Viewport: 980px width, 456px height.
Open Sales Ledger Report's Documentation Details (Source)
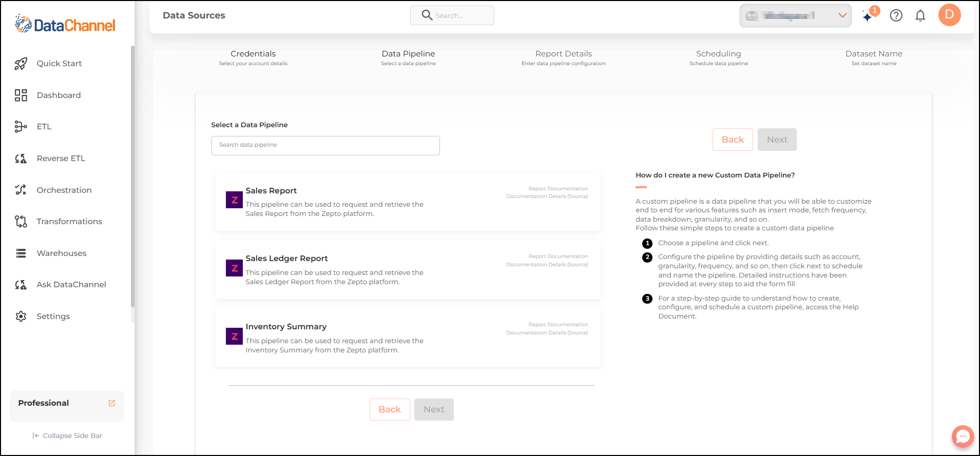tap(547, 265)
